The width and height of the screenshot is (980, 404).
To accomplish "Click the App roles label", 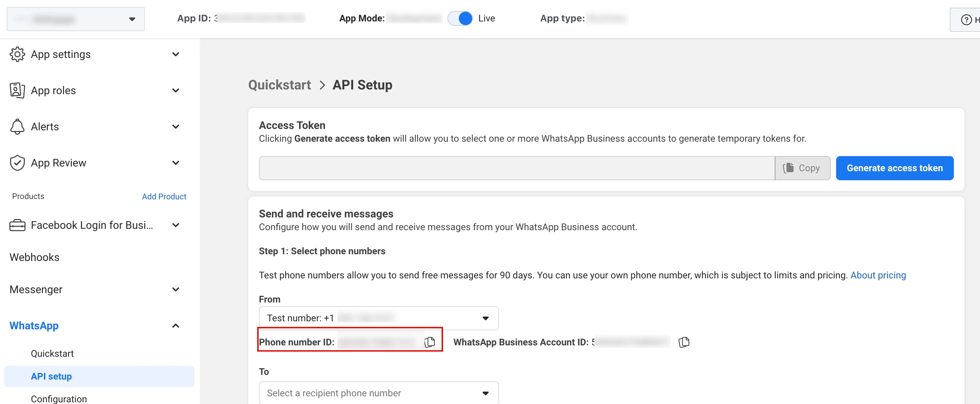I will point(53,90).
